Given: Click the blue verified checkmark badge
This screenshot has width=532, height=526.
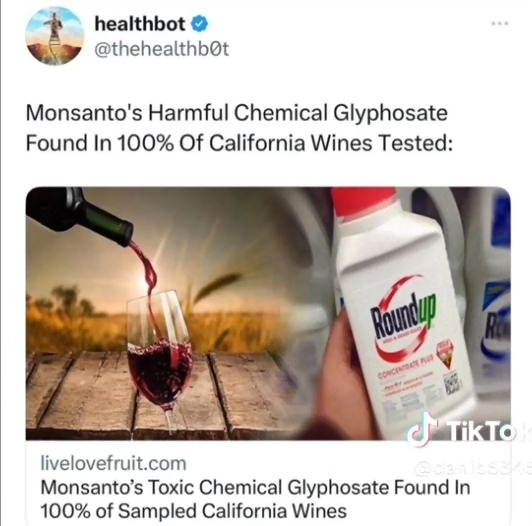Looking at the screenshot, I should pos(200,24).
